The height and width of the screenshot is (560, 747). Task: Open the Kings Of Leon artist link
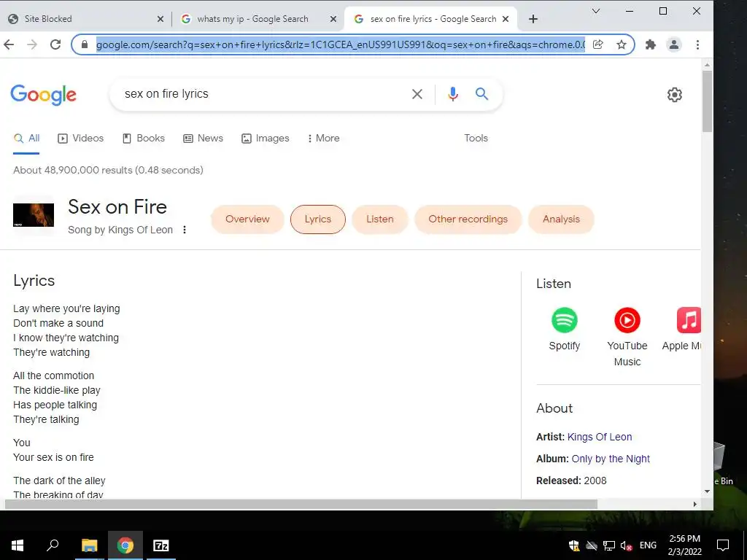600,437
